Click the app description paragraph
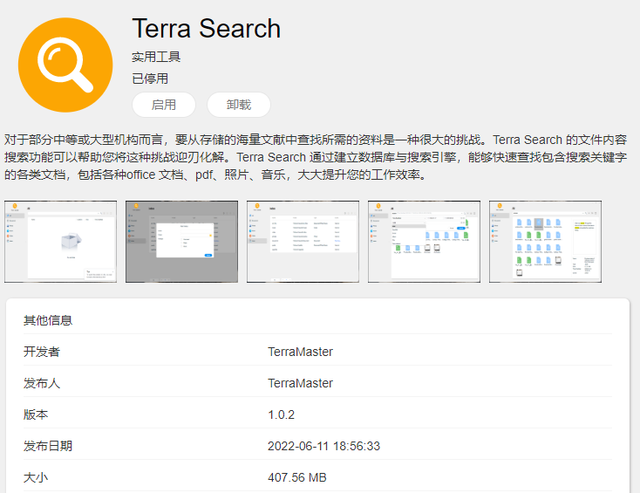 (x=315, y=157)
